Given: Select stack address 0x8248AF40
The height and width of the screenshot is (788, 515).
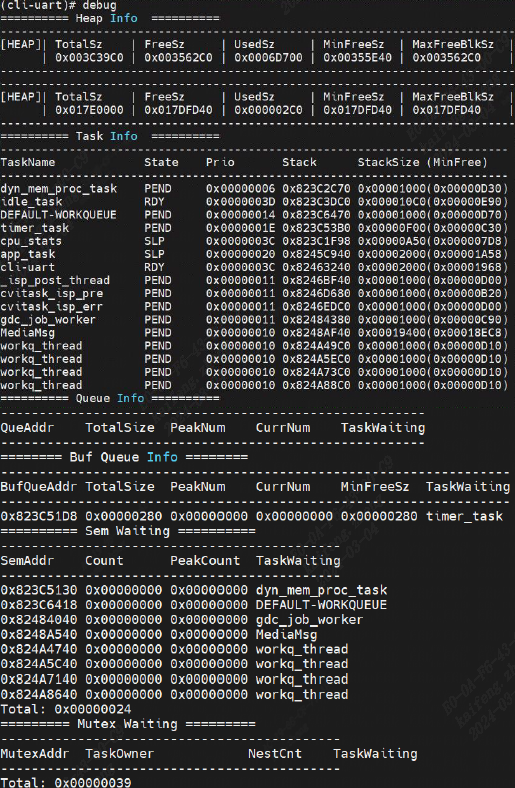Looking at the screenshot, I should 316,333.
